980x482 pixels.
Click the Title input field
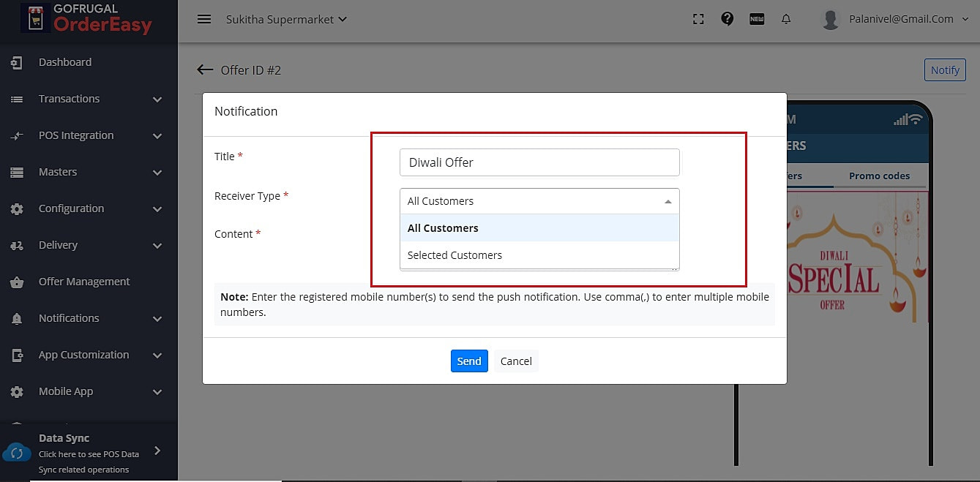point(539,162)
